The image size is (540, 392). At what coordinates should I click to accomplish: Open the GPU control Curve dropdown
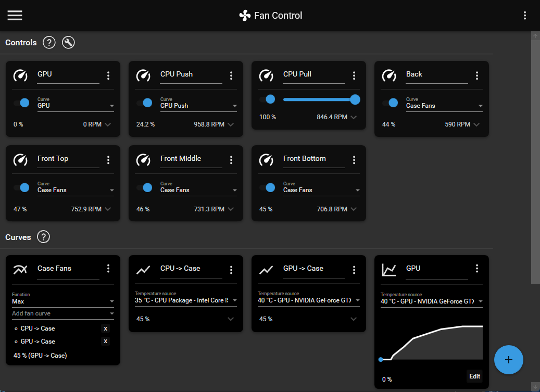(76, 104)
